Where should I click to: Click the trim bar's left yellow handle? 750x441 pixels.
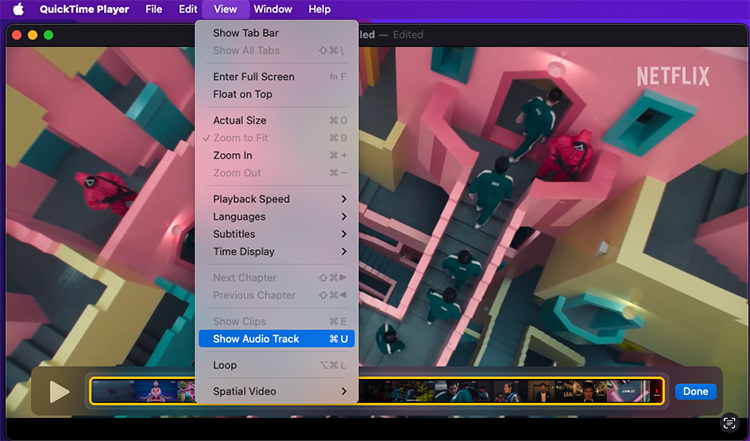click(x=91, y=391)
